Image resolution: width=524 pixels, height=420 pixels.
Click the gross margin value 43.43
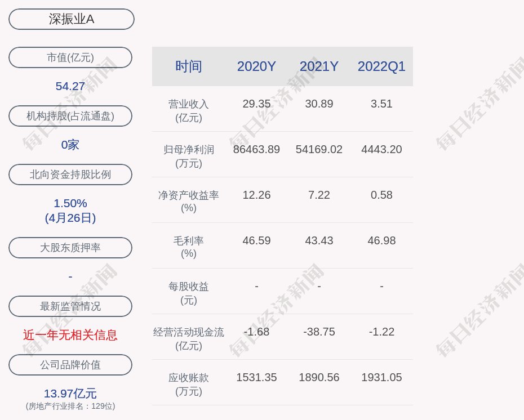319,240
